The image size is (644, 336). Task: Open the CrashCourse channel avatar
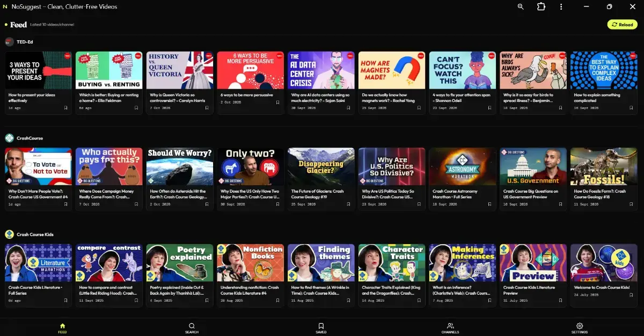tap(9, 138)
